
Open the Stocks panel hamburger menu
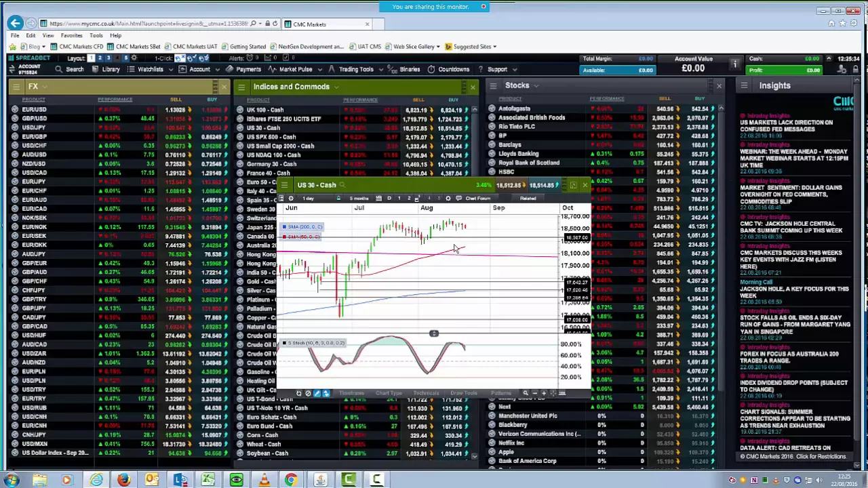[x=493, y=85]
